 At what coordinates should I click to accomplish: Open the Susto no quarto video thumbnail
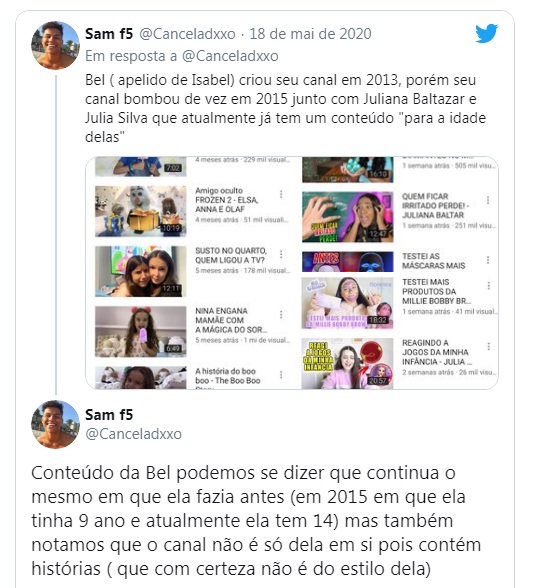pyautogui.click(x=141, y=272)
